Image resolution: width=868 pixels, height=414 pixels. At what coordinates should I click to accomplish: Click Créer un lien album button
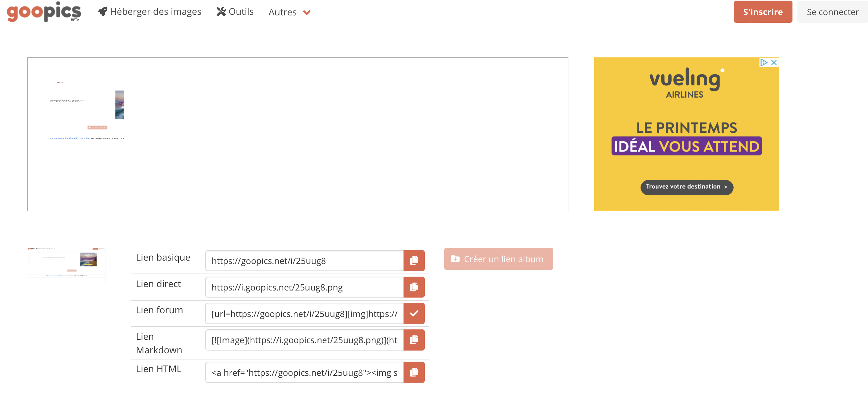click(498, 259)
